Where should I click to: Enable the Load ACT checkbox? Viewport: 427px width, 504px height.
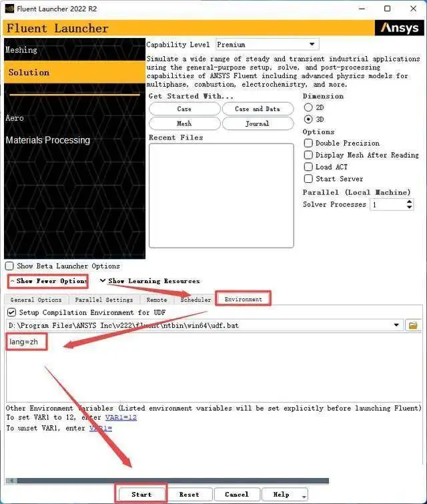pos(308,167)
